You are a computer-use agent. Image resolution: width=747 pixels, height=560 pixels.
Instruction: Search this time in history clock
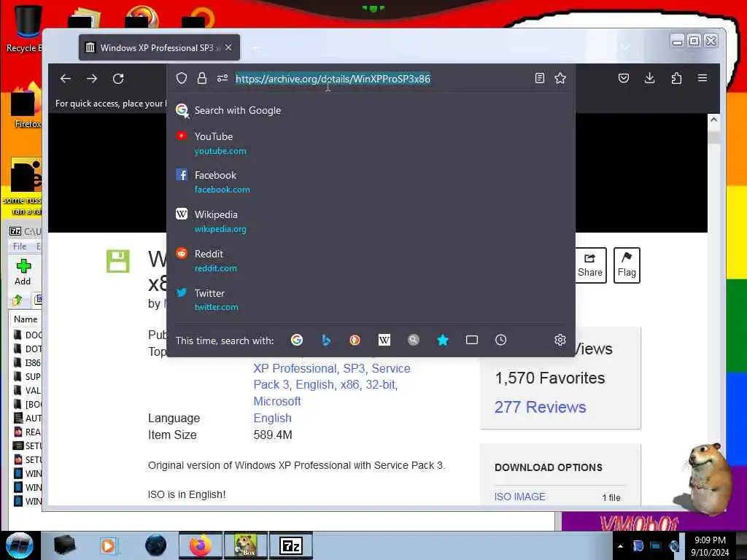click(500, 340)
